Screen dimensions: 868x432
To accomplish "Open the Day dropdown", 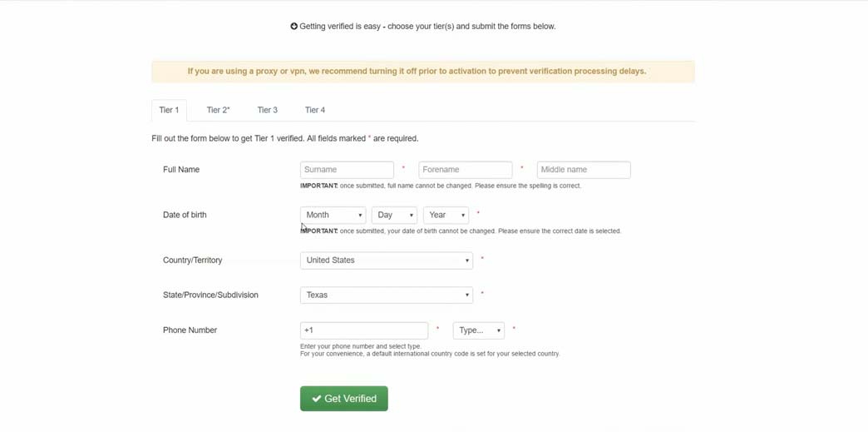I will click(394, 216).
